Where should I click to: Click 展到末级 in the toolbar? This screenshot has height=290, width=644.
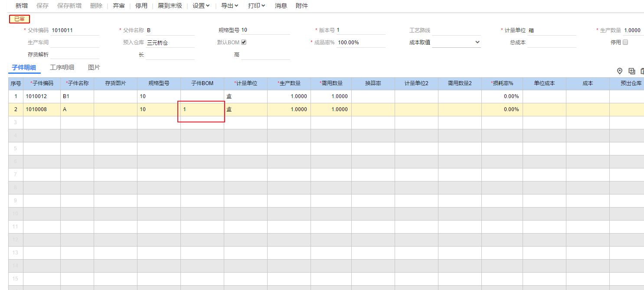point(170,6)
